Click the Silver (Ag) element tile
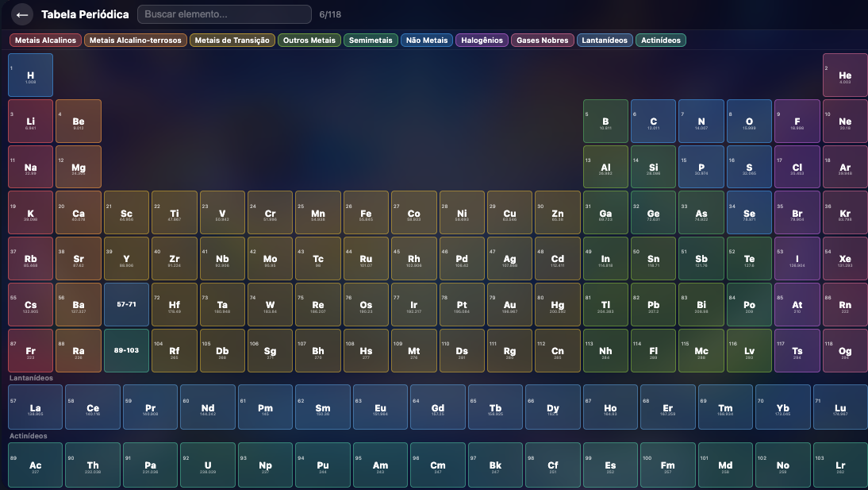The image size is (868, 490). (x=510, y=259)
